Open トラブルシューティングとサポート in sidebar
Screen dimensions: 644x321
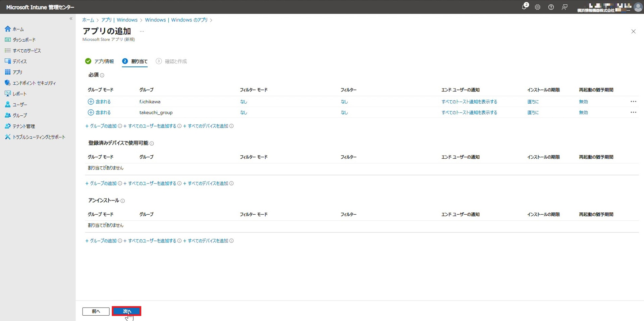pos(39,137)
